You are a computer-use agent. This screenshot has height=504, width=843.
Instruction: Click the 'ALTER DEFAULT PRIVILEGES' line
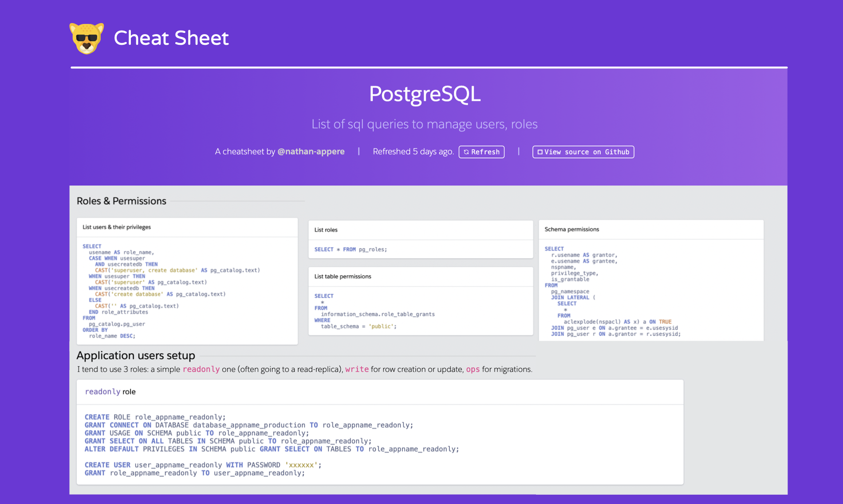pyautogui.click(x=272, y=449)
